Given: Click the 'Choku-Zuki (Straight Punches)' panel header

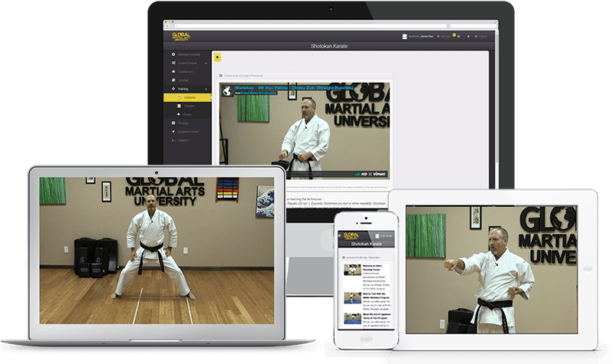Looking at the screenshot, I should (x=305, y=75).
